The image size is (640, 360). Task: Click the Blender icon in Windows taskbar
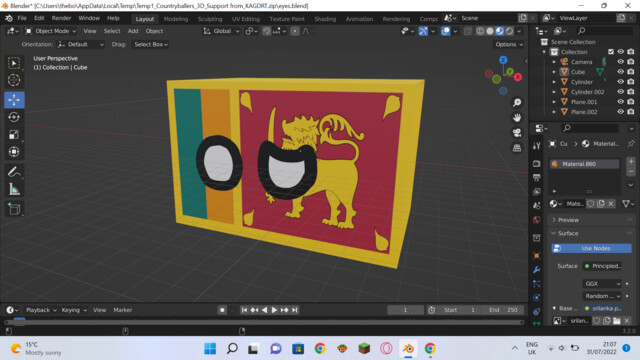click(x=408, y=349)
